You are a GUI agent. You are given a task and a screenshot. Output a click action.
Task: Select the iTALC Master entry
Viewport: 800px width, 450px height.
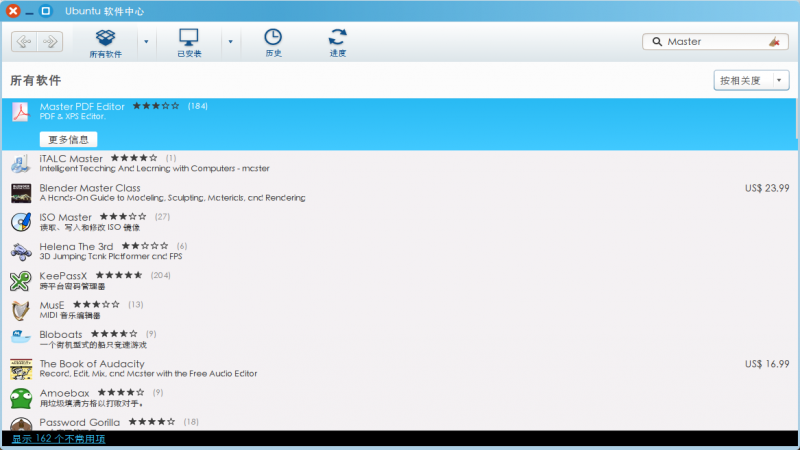71,158
